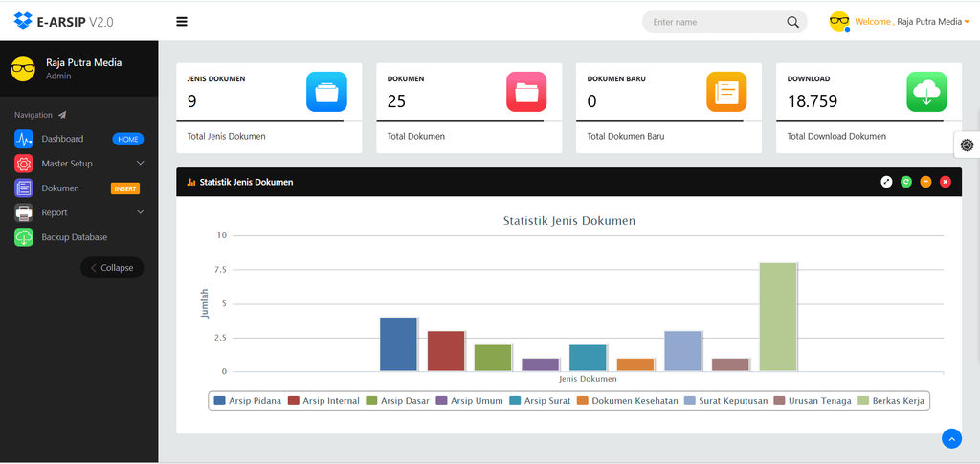Click the Navigation paper plane icon
The width and height of the screenshot is (980, 464).
click(62, 115)
